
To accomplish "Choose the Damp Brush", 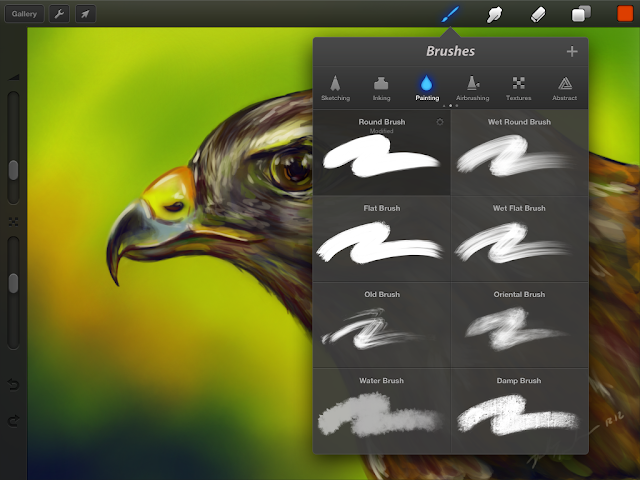I will [x=519, y=411].
